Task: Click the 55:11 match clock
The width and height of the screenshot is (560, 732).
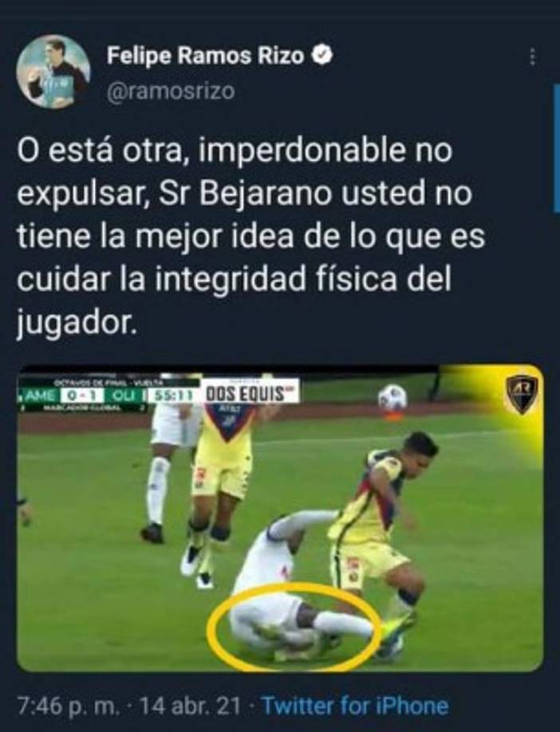Action: (173, 396)
